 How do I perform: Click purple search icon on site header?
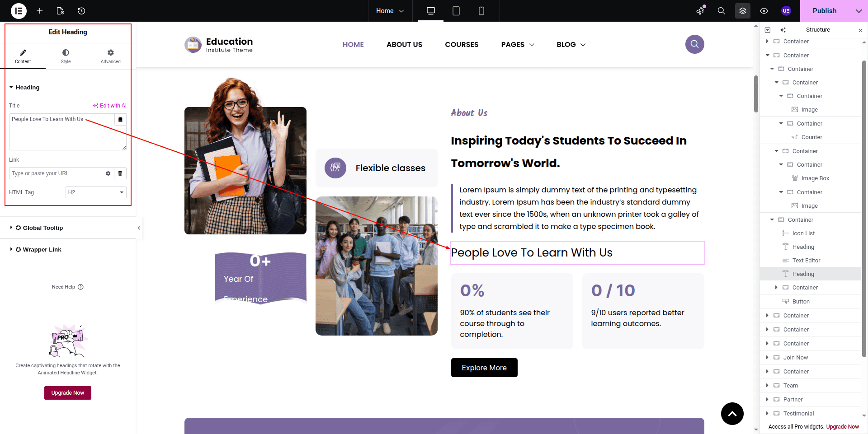pyautogui.click(x=694, y=44)
